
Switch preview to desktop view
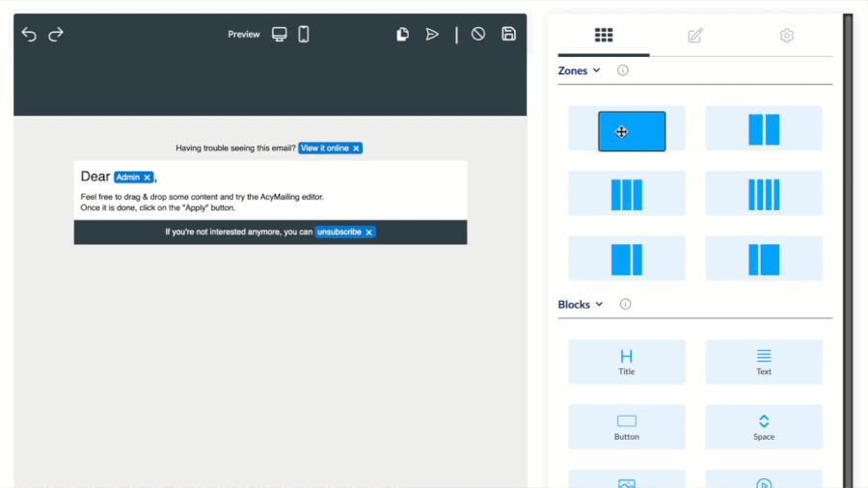(279, 35)
